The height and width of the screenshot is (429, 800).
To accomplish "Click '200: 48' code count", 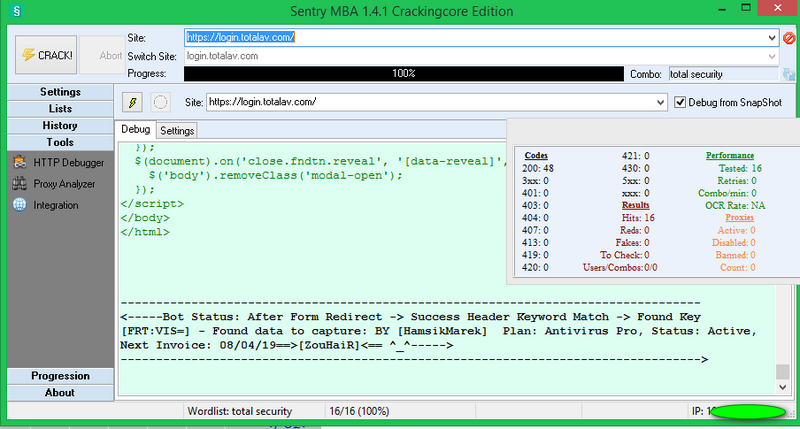I will [538, 168].
